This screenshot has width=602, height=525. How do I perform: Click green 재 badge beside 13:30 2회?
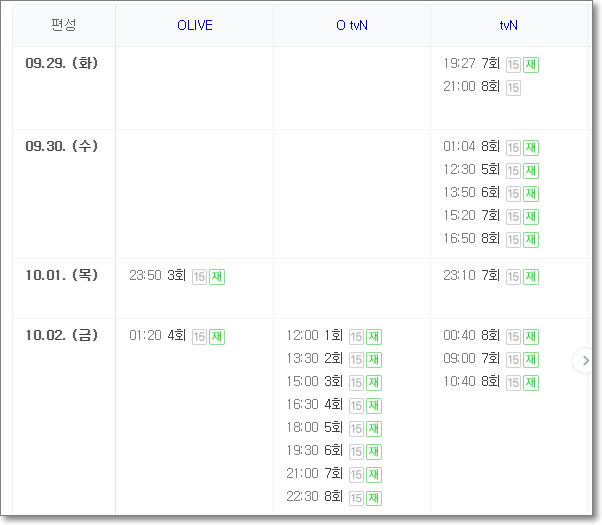point(374,360)
